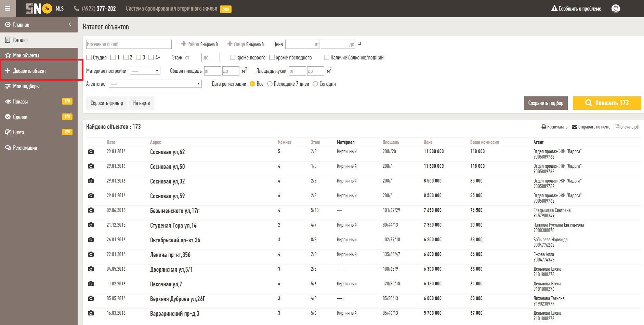Click the На карте button
Image resolution: width=644 pixels, height=325 pixels.
coord(142,103)
